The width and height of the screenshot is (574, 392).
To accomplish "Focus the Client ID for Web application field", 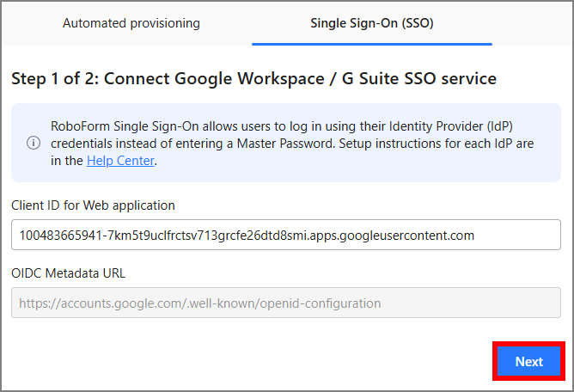I will [285, 235].
